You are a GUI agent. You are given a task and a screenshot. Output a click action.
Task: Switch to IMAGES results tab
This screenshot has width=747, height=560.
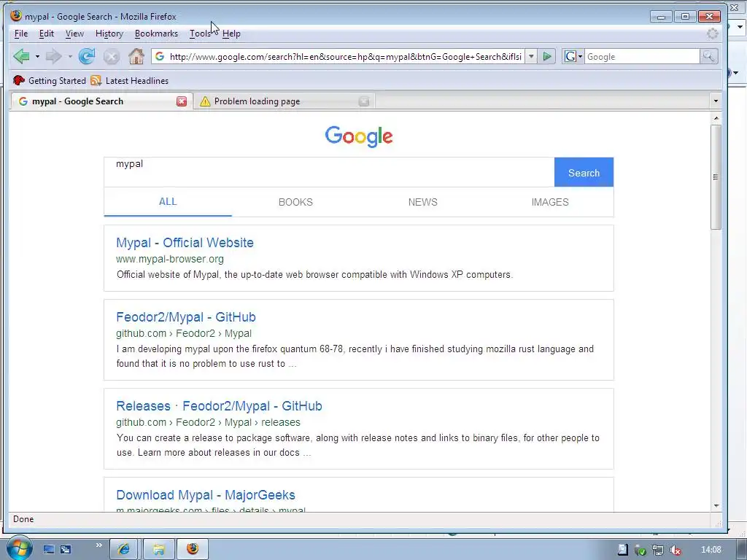(550, 202)
